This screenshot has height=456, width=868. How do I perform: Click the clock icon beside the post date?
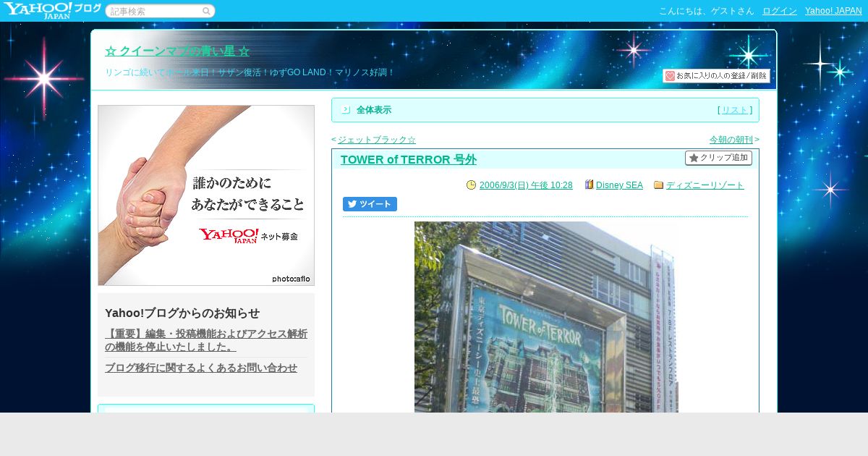(x=472, y=185)
